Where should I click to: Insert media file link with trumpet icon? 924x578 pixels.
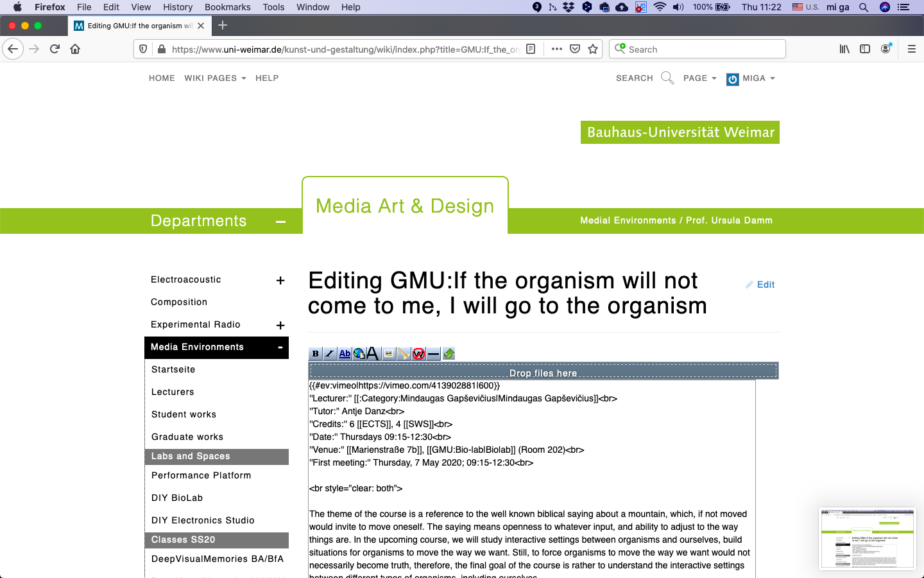pos(404,354)
